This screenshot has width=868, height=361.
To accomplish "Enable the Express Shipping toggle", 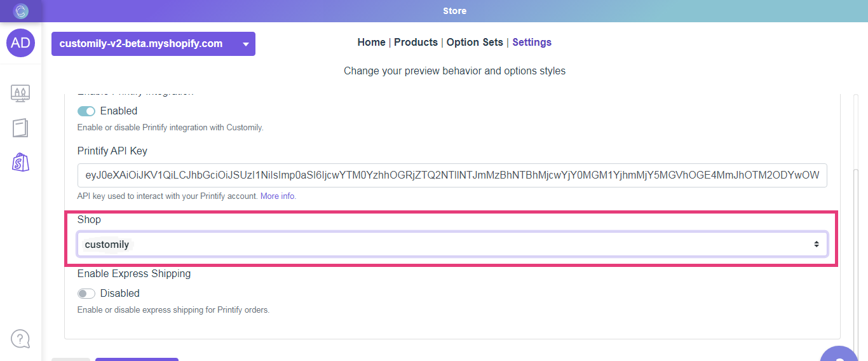I will [x=86, y=294].
